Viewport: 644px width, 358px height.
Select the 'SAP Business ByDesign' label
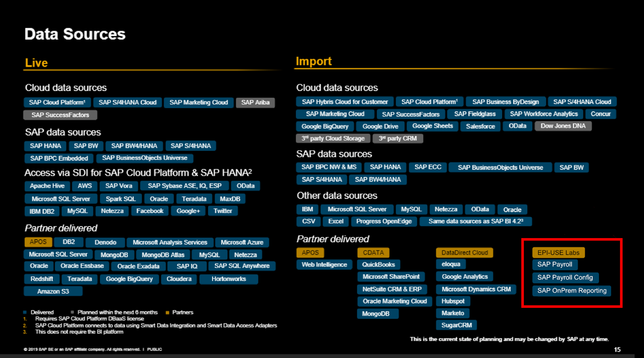(x=505, y=102)
